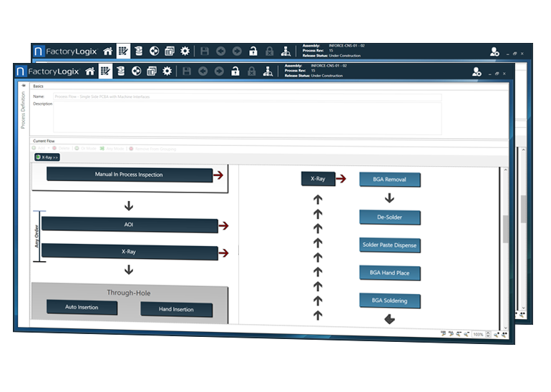
Task: Click the back window vertical scrollbar thumb
Action: tap(523, 209)
